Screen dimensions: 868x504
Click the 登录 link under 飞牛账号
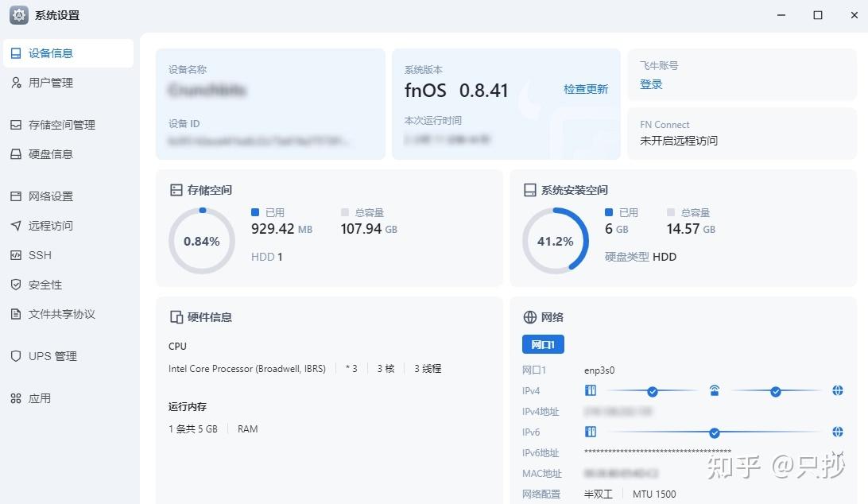(651, 84)
